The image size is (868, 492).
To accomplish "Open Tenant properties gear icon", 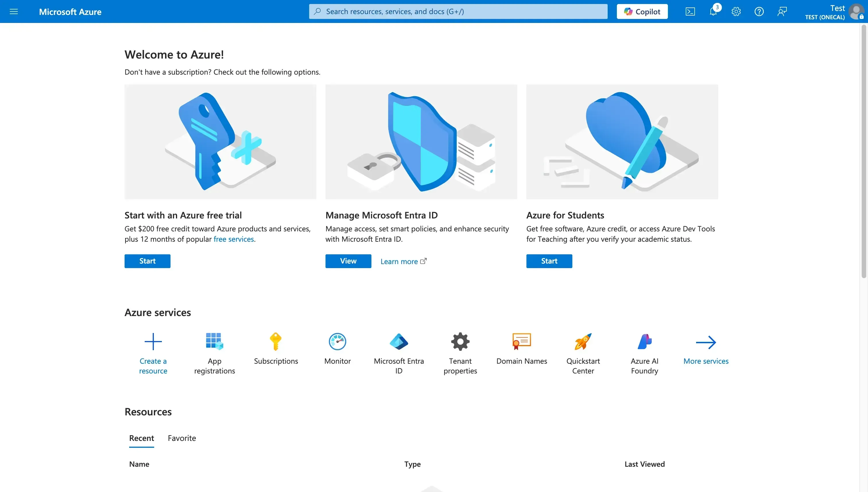I will point(460,341).
